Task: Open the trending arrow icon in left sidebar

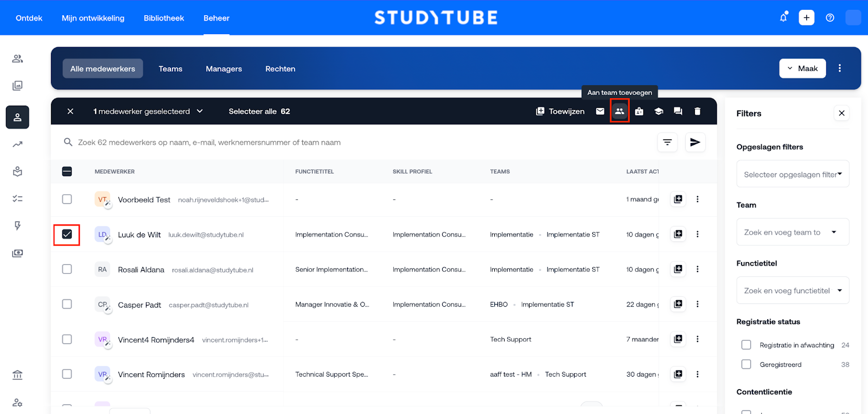Action: [17, 144]
